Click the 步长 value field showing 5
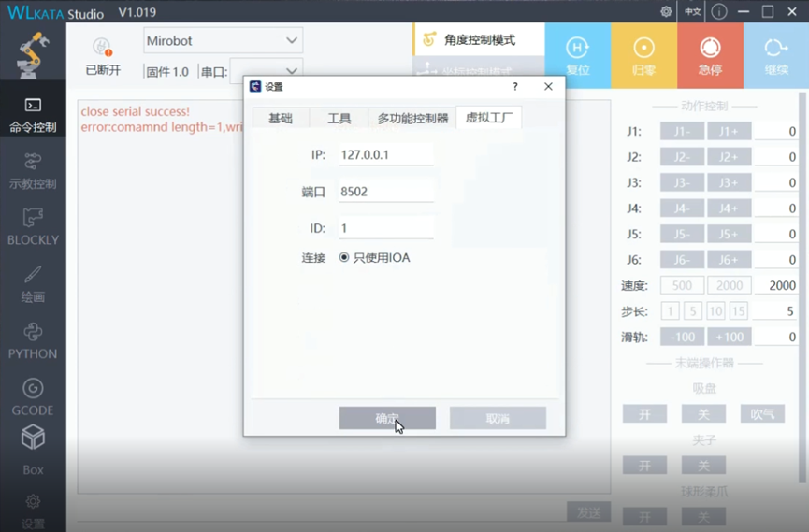Image resolution: width=809 pixels, height=532 pixels. 775,311
